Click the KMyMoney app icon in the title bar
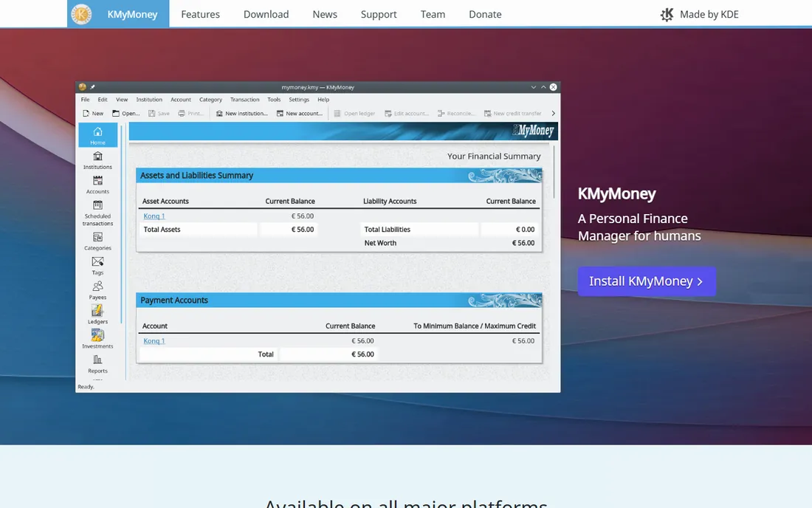 (83, 87)
